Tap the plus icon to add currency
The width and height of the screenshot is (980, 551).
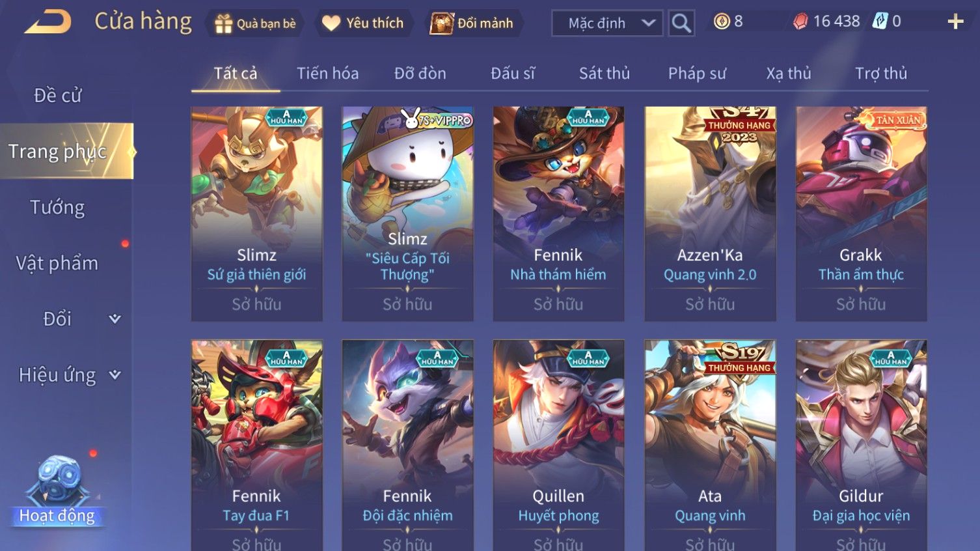pos(955,22)
